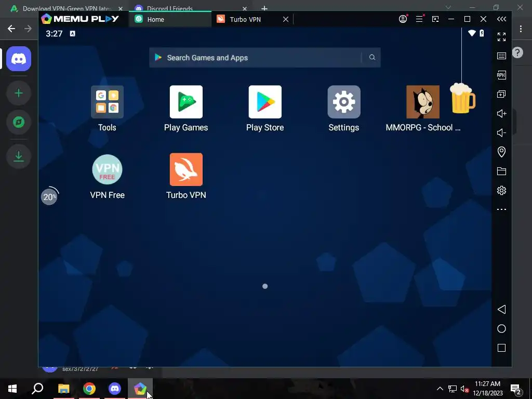Image resolution: width=532 pixels, height=399 pixels.
Task: Launch the Turbo VPN app
Action: [x=186, y=169]
